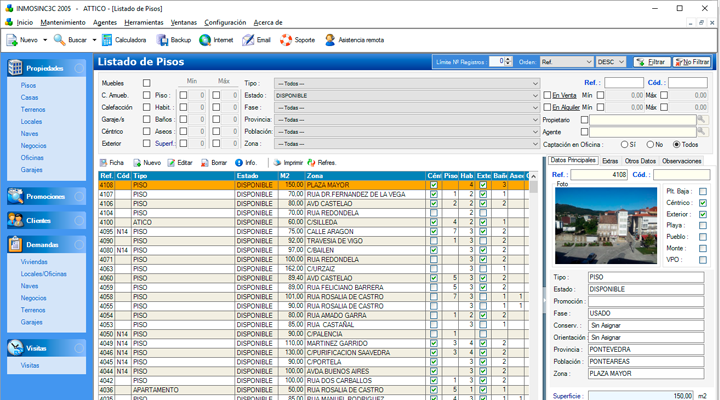
Task: Click Agente search magnifier icon
Action: coord(702,132)
